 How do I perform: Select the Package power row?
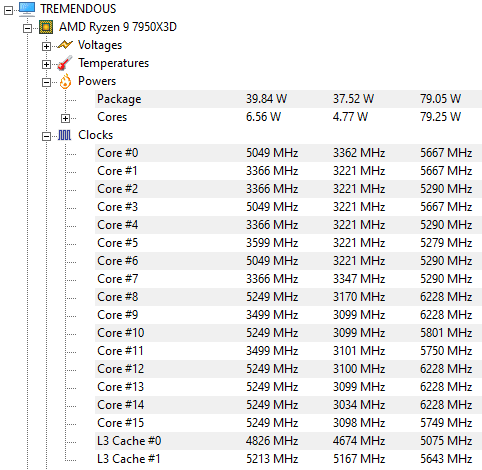pyautogui.click(x=288, y=99)
